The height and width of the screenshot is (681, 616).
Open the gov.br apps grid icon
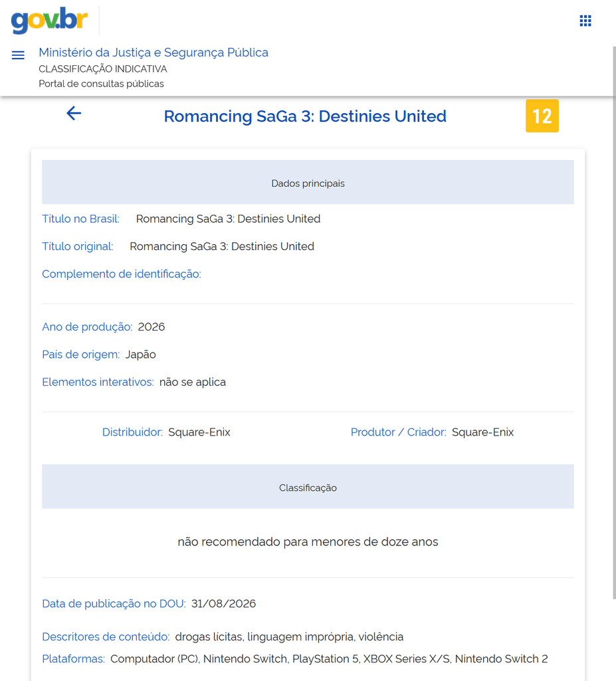point(585,21)
